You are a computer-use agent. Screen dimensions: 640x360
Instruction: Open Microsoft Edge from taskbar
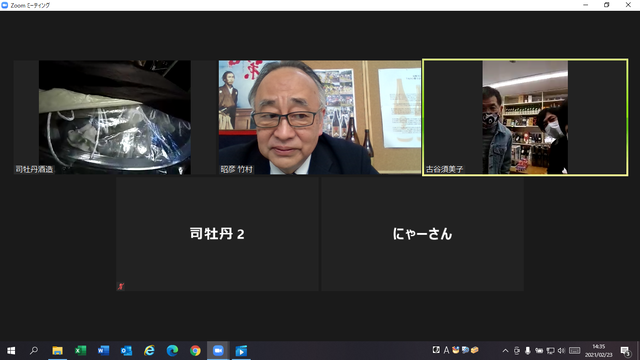(x=172, y=351)
